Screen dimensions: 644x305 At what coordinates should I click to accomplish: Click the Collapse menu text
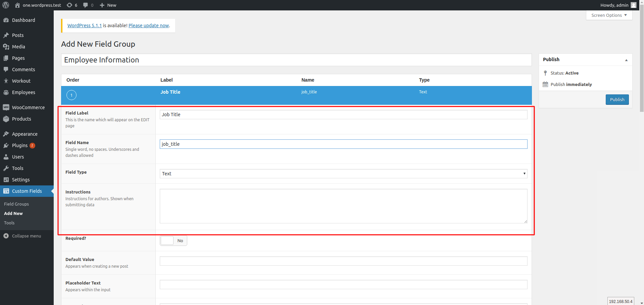click(x=27, y=236)
